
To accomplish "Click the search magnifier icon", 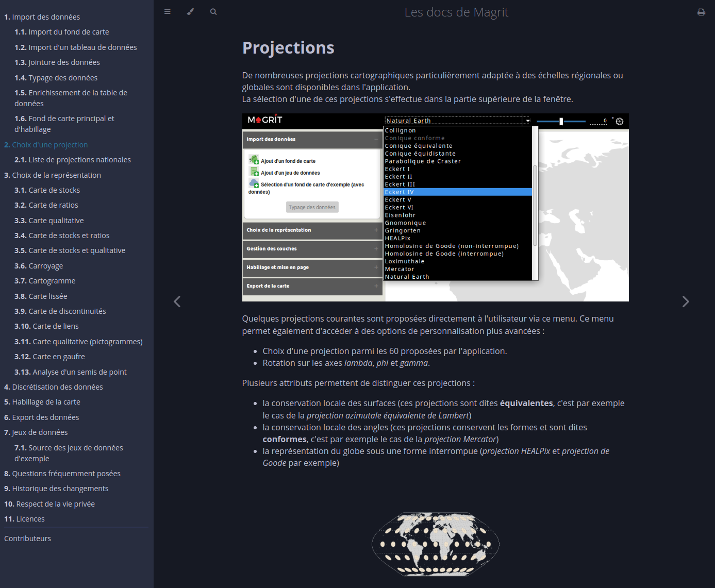I will click(213, 11).
